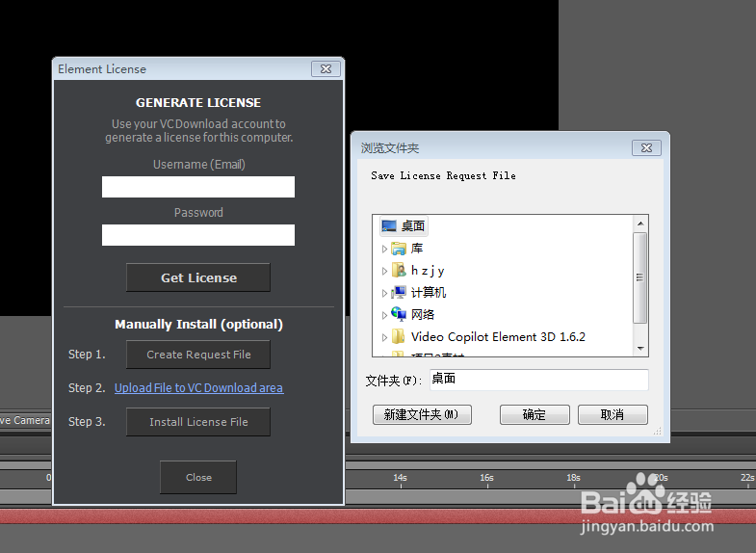This screenshot has width=756, height=553.
Task: Expand the 网络 tree node
Action: pyautogui.click(x=384, y=315)
